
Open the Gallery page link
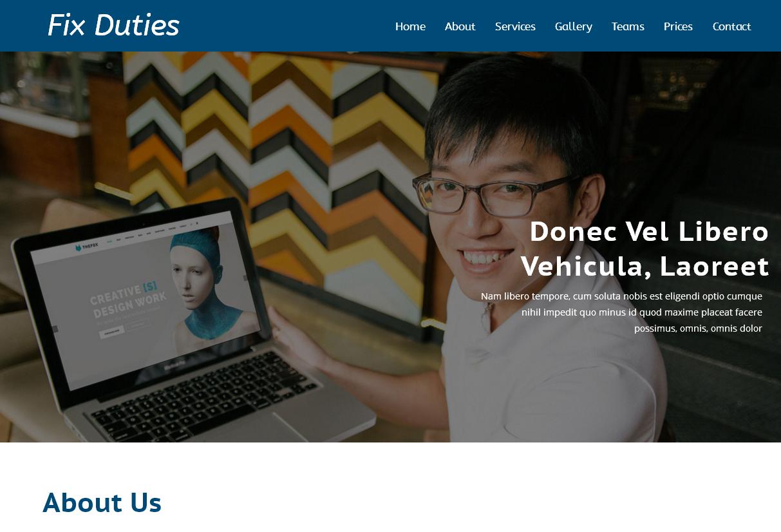574,26
